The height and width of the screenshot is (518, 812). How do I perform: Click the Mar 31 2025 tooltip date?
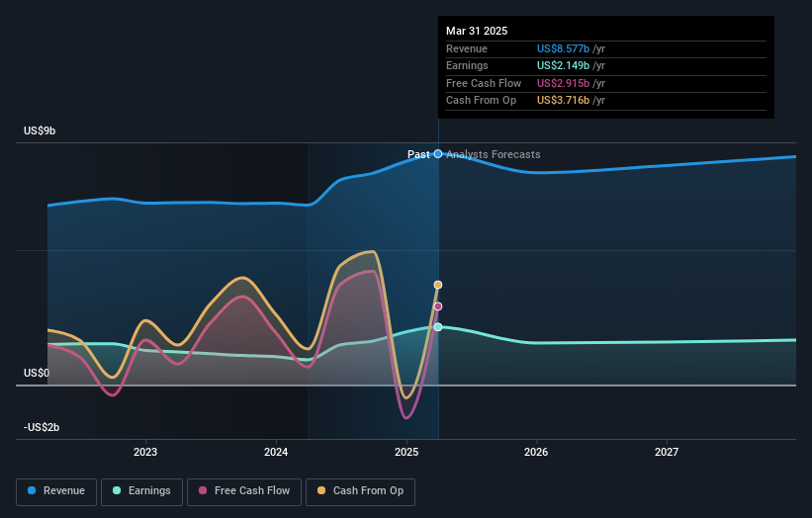tap(477, 31)
